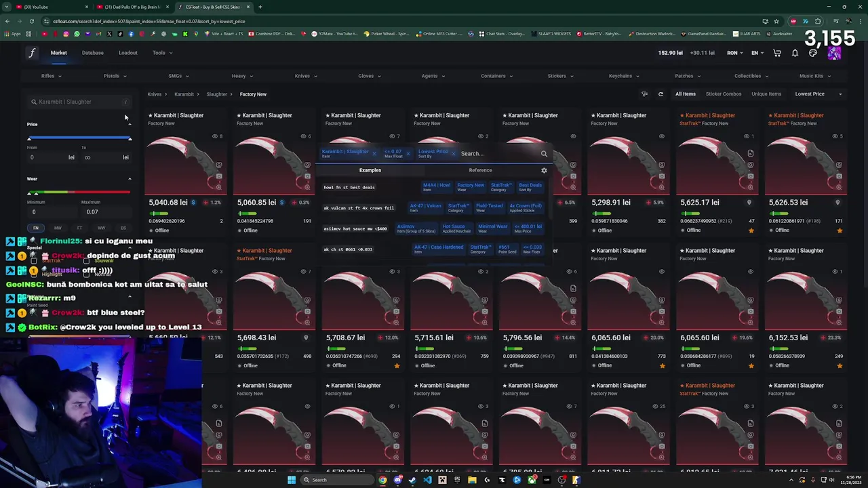The image size is (868, 488).
Task: Click the magnifier icon in sidebar search
Action: (33, 102)
